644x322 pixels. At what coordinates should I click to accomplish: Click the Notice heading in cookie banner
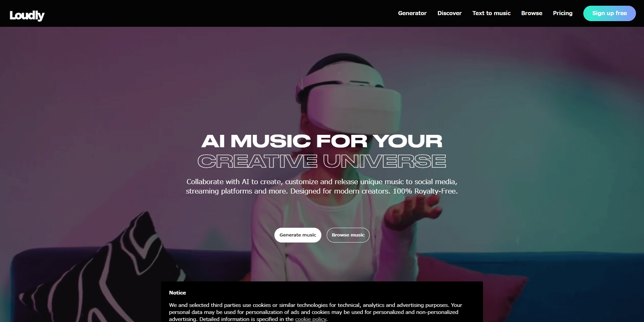coord(177,292)
